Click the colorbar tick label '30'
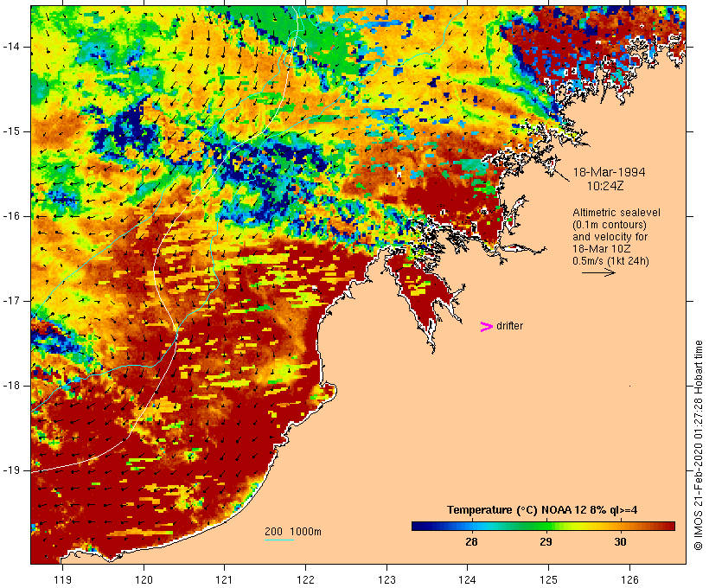 (621, 542)
